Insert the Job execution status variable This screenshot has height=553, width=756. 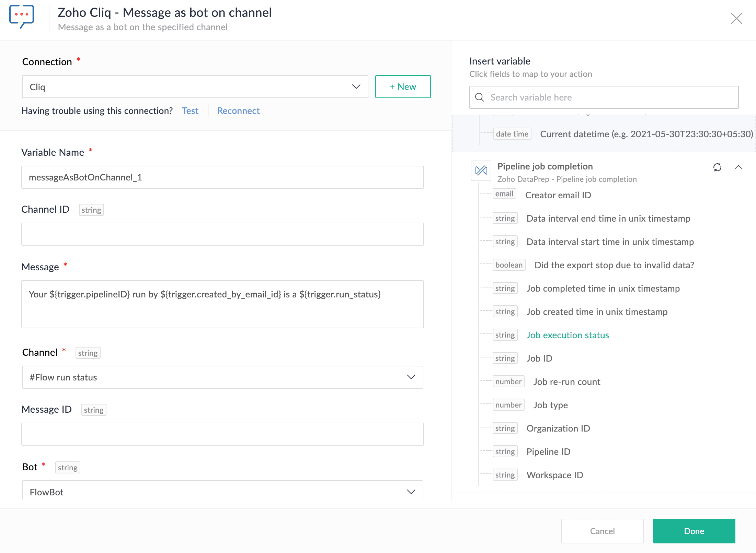568,335
